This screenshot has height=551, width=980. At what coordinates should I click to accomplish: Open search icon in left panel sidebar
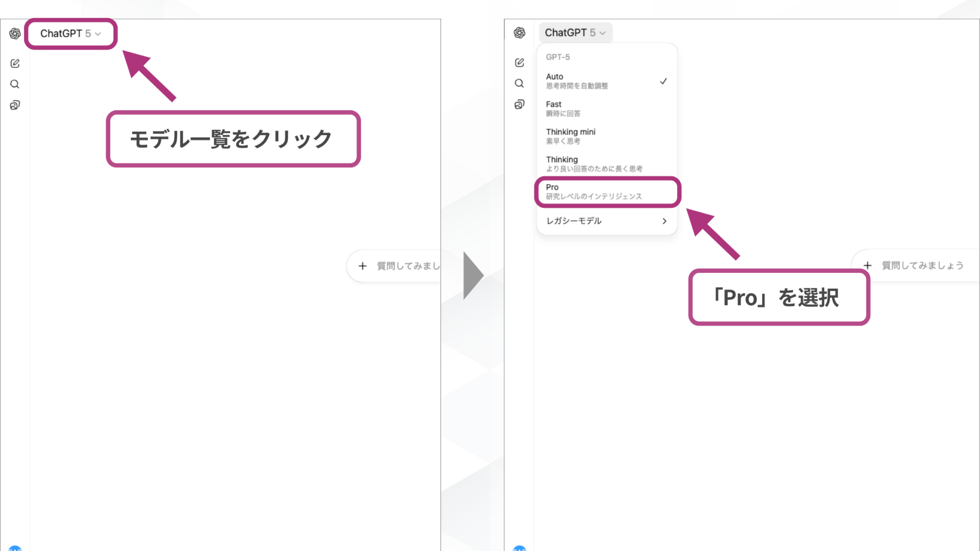tap(15, 84)
